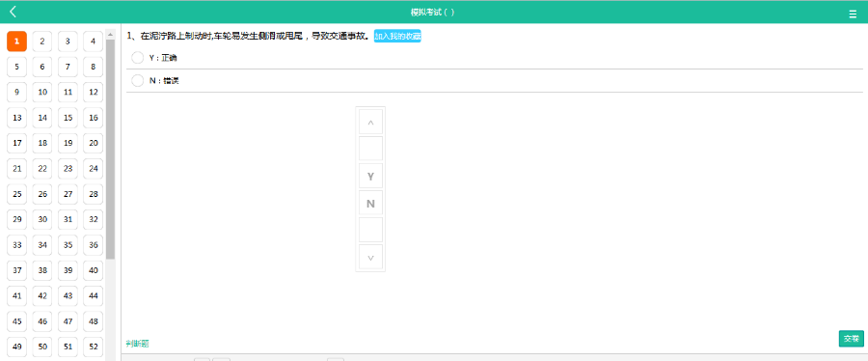Open question number 15
This screenshot has height=361, width=868.
(x=68, y=118)
